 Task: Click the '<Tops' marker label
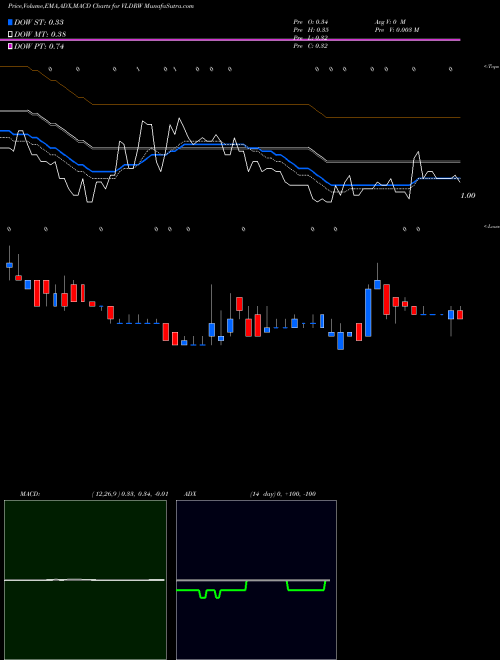pos(491,67)
